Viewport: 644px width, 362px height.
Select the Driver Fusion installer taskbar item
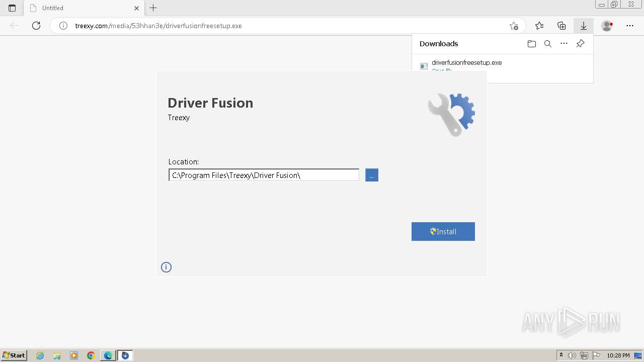click(x=125, y=355)
